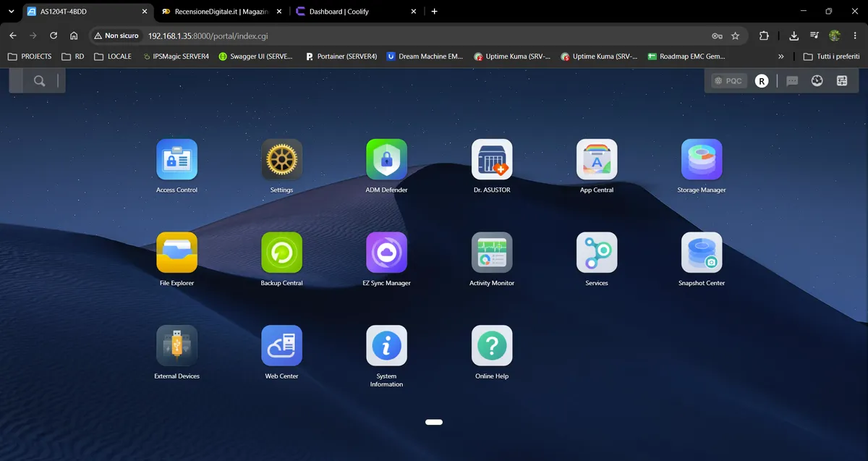868x461 pixels.
Task: Open the ADM sliders tools panel
Action: pyautogui.click(x=842, y=81)
